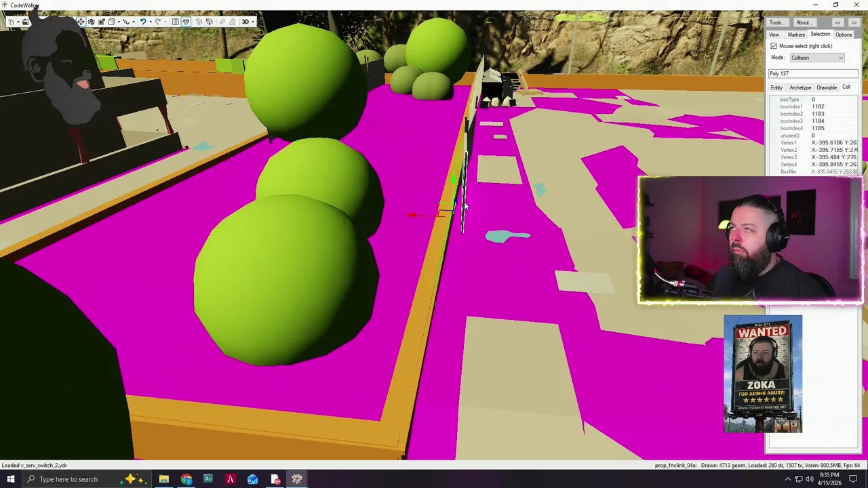Select the boxIndex1 value 1182
Image resolution: width=868 pixels, height=488 pixels.
pos(818,106)
